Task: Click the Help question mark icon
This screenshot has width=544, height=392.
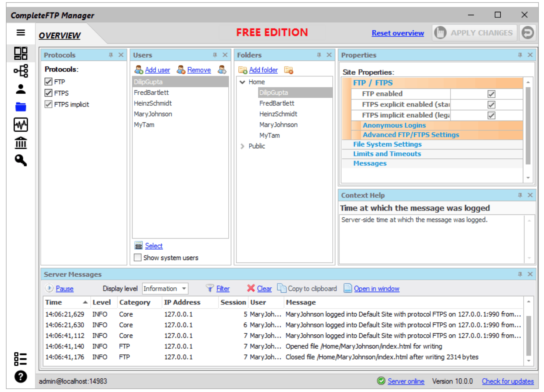Action: point(20,377)
